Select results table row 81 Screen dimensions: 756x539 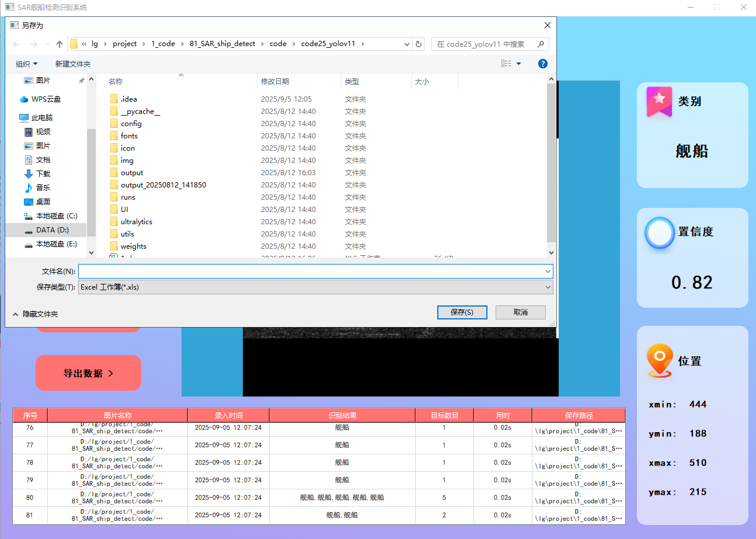pos(319,516)
